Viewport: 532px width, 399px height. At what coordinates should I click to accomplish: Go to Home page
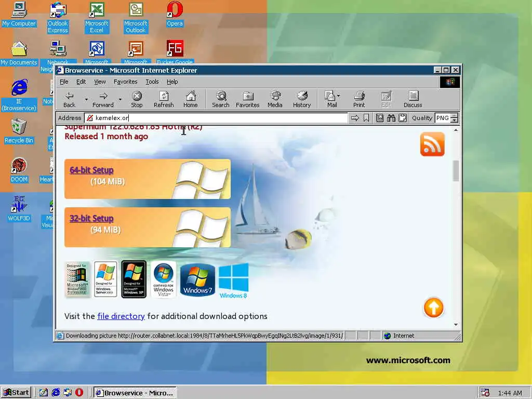[191, 99]
